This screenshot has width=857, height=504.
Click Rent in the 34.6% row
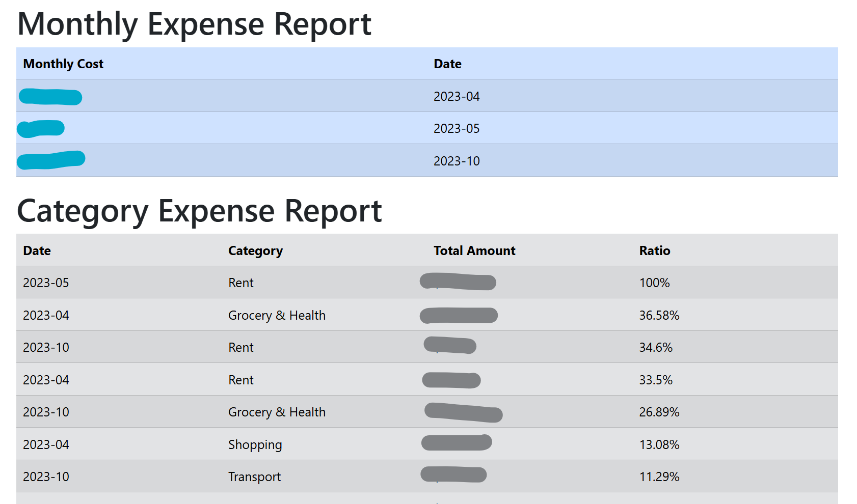tap(240, 347)
